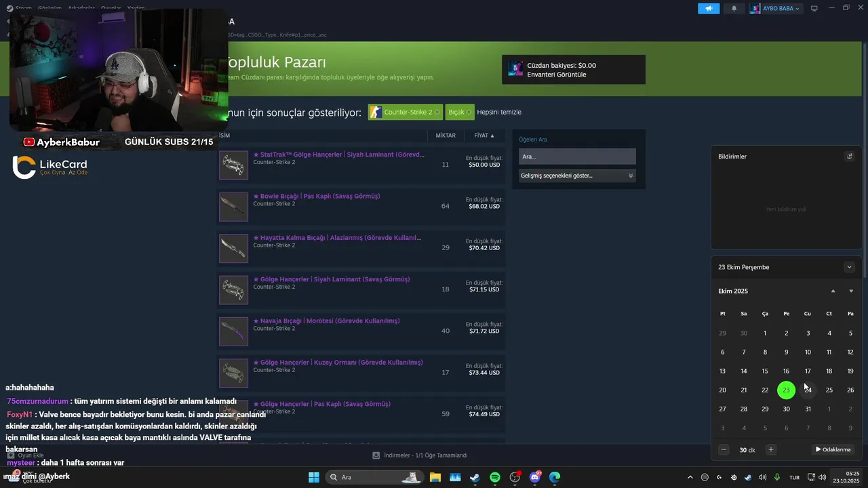This screenshot has height=488, width=868.
Task: Go to previous month with calendar up arrow
Action: (x=833, y=291)
